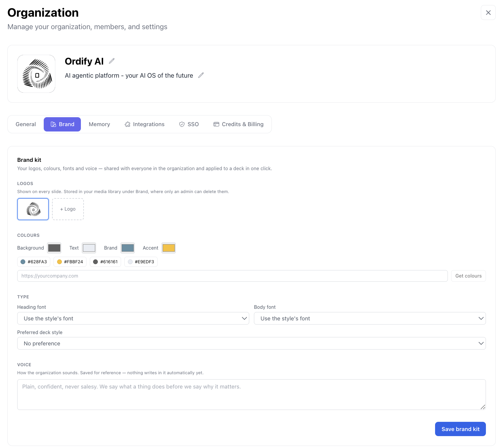Screen dimensions: 499x448
Task: Focus the company website URL field
Action: point(233,276)
